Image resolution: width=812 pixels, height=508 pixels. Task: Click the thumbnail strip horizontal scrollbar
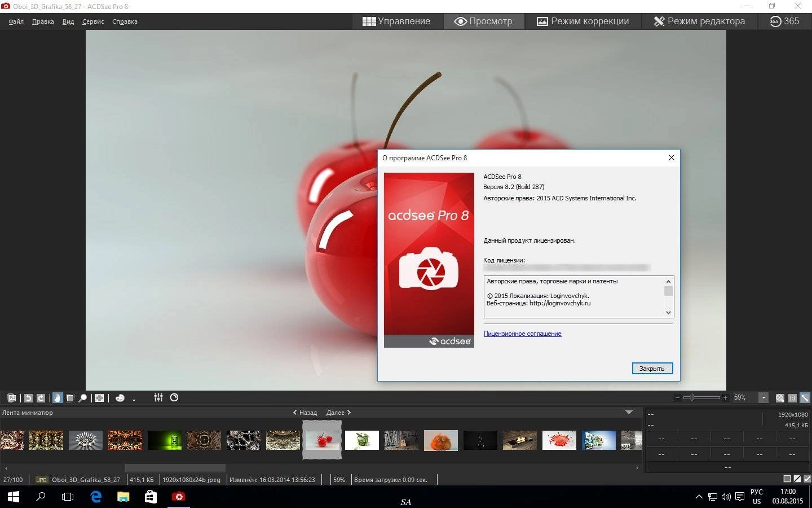175,468
